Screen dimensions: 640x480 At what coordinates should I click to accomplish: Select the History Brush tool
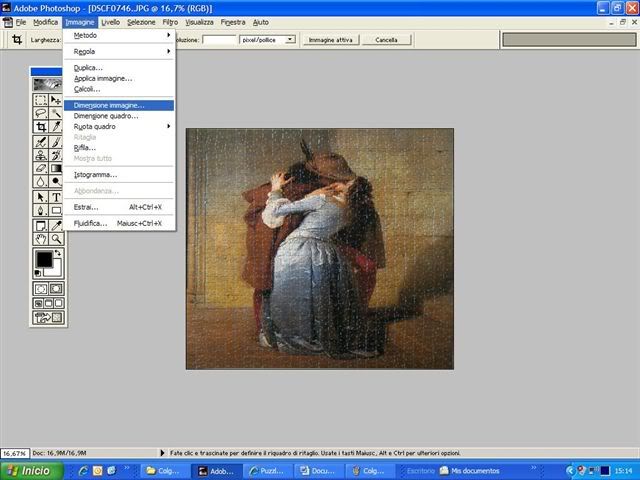tap(56, 155)
